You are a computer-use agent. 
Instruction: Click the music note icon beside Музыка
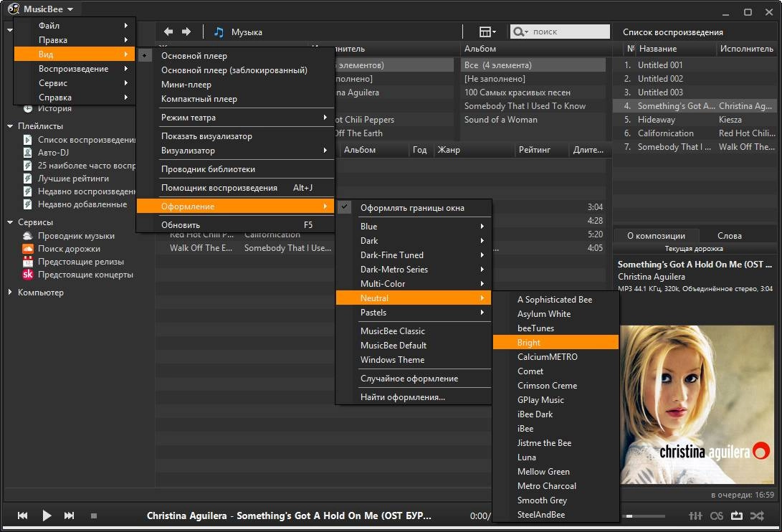click(x=219, y=32)
